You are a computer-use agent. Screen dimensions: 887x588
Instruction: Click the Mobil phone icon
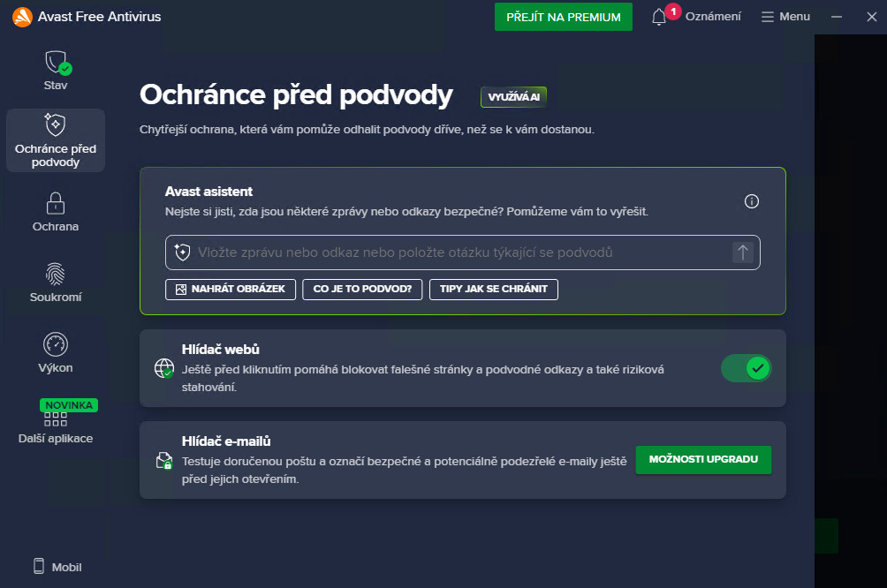click(x=39, y=566)
